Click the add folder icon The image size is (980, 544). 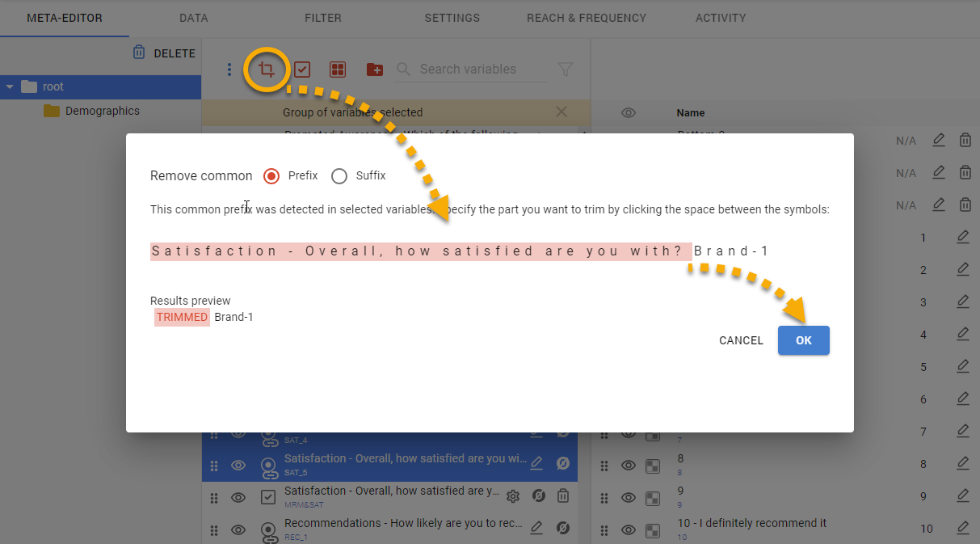pos(375,70)
